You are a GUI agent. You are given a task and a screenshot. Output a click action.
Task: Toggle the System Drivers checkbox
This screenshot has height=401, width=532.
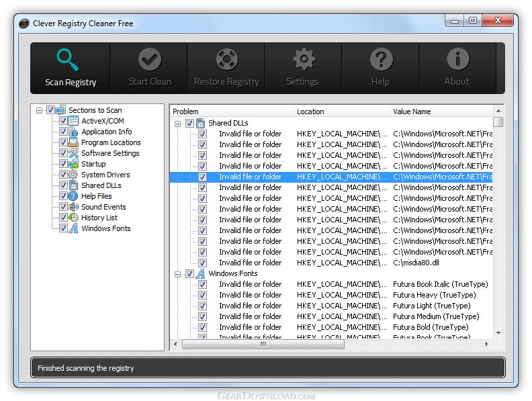tap(63, 175)
